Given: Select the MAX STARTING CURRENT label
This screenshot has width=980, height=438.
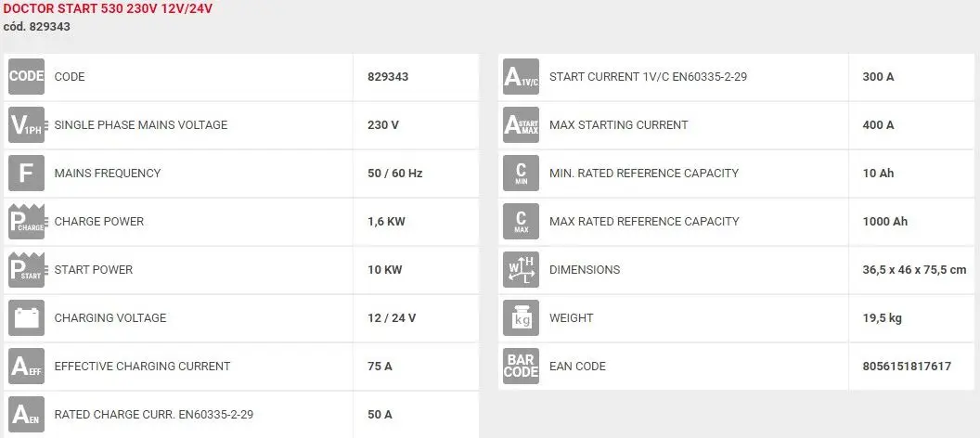Looking at the screenshot, I should coord(619,125).
